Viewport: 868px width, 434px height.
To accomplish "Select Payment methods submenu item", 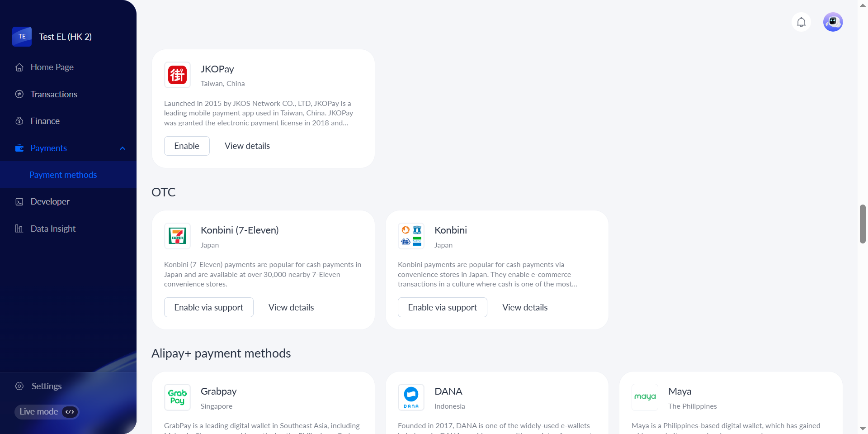I will click(x=63, y=175).
